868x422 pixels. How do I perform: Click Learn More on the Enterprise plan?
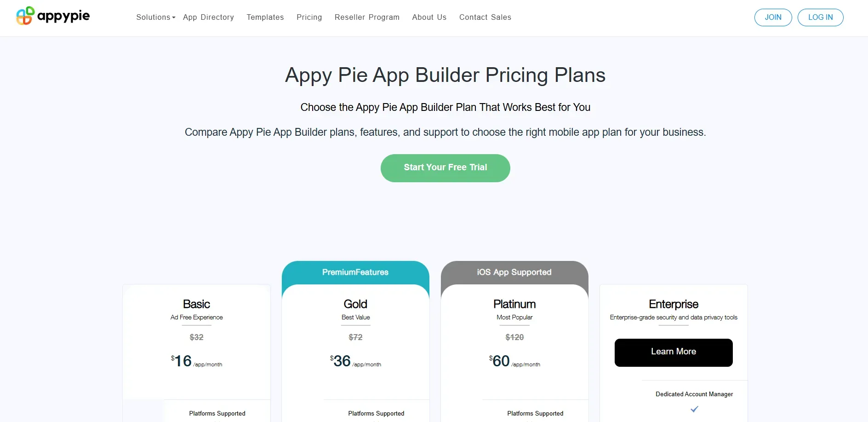(673, 352)
